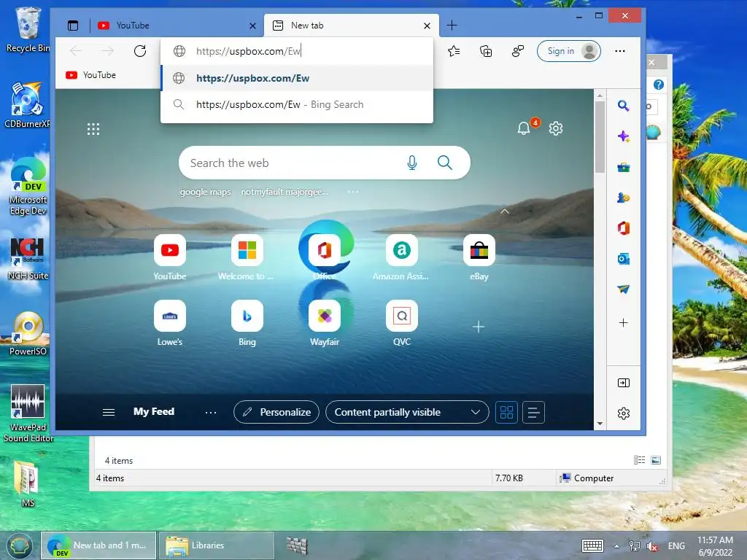Select the https://uspbox.com/Ew URL suggestion

pyautogui.click(x=296, y=78)
